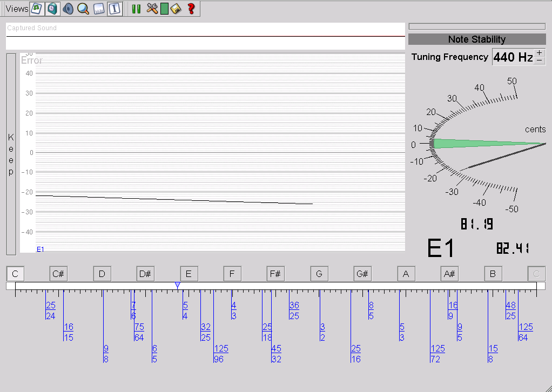Open settings with wrench and screwdriver icon

152,9
